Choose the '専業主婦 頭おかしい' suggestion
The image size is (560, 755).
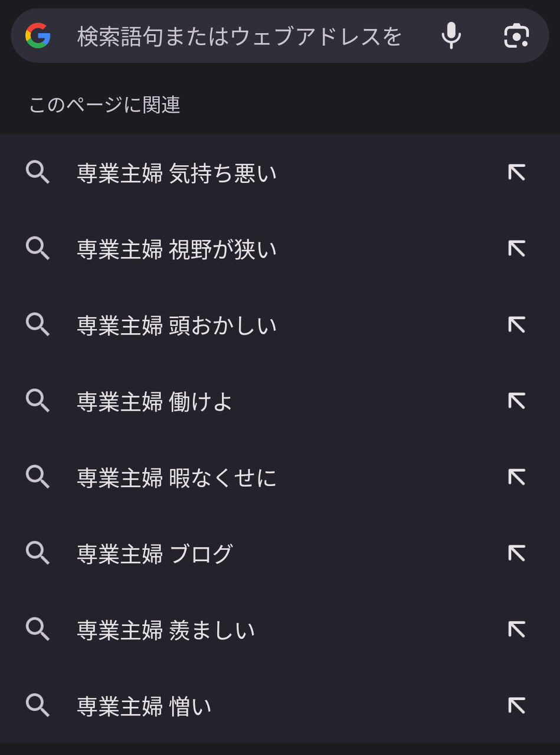click(x=176, y=326)
